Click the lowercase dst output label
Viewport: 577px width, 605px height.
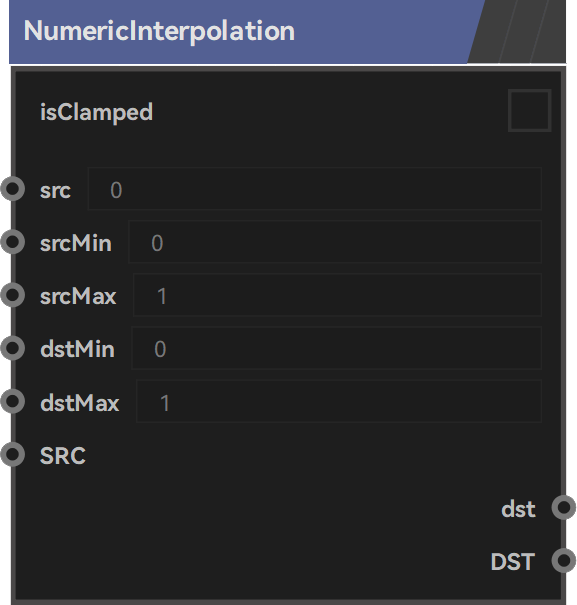[x=518, y=509]
